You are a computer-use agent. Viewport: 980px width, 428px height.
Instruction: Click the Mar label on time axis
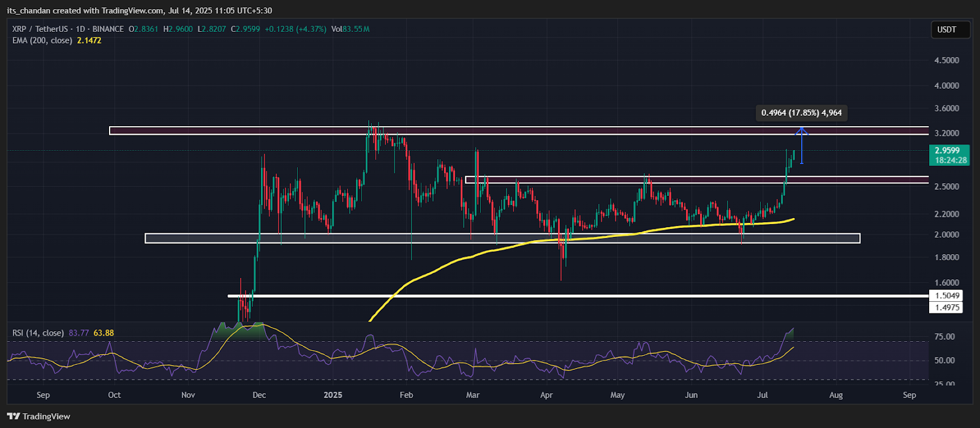click(473, 395)
